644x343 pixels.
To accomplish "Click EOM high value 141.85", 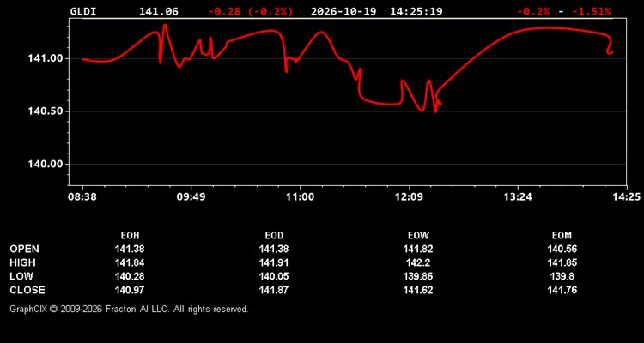I will coord(562,262).
